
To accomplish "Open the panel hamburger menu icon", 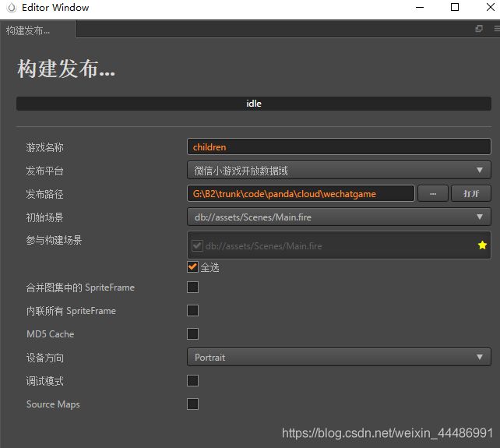I will (x=497, y=29).
